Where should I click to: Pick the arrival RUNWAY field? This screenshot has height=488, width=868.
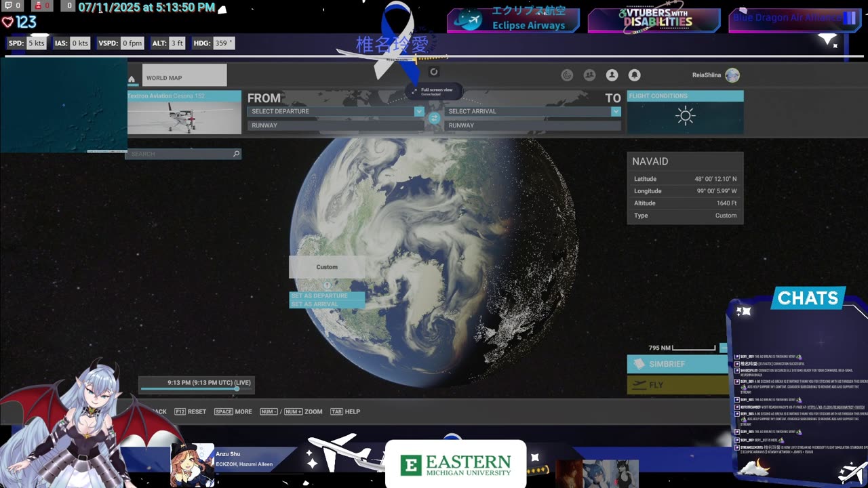coord(532,125)
